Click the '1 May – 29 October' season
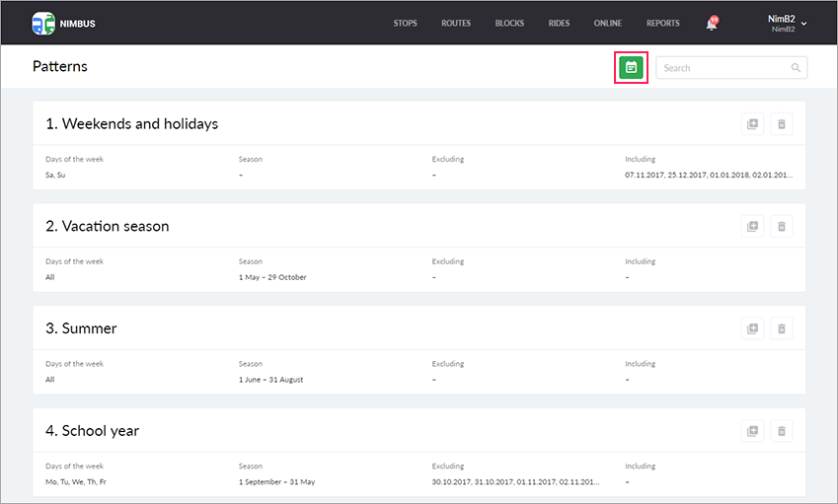Screen dimensions: 838x504 pos(272,277)
